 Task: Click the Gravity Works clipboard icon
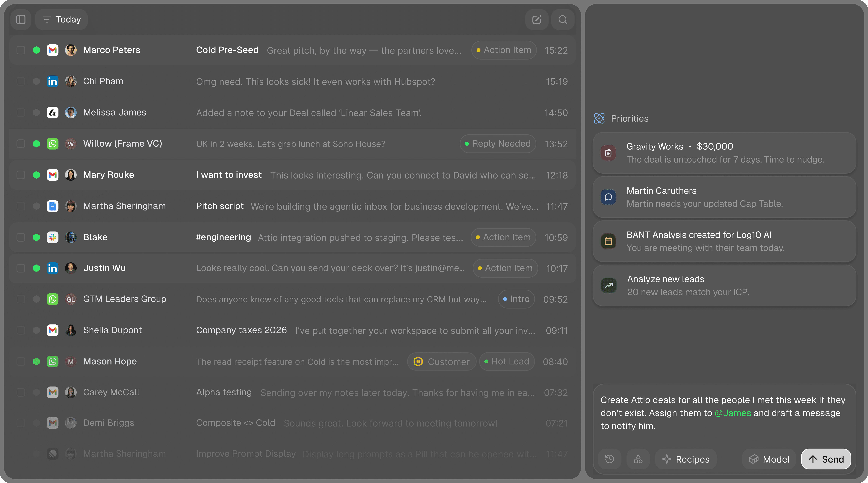[x=608, y=153]
